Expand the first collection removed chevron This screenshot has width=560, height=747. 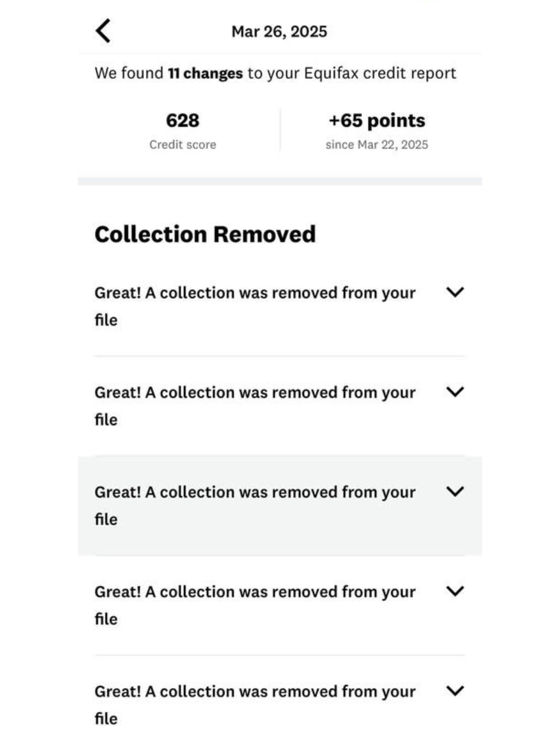tap(455, 292)
